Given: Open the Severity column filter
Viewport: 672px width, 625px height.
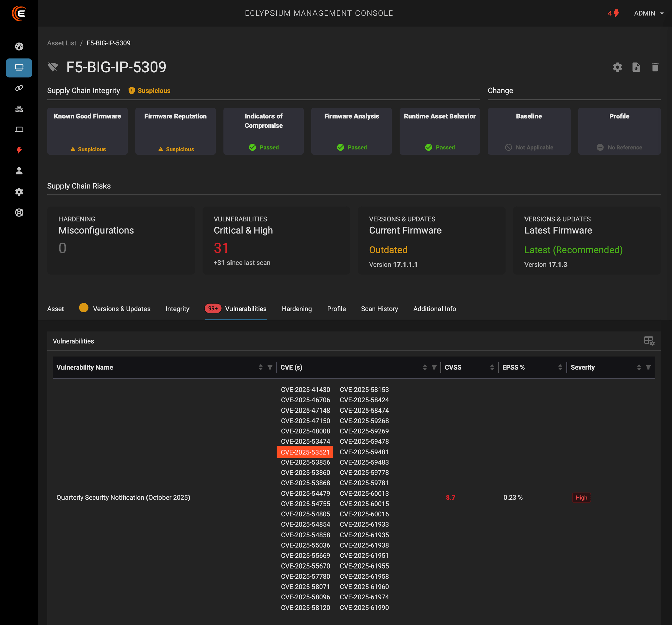Looking at the screenshot, I should coord(648,367).
